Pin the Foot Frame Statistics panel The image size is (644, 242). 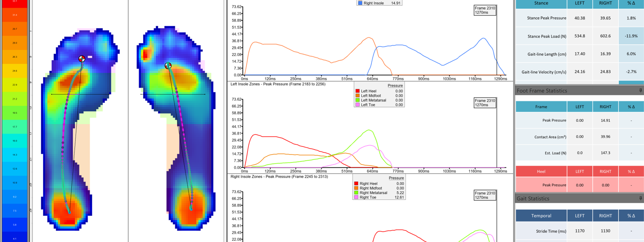click(640, 90)
